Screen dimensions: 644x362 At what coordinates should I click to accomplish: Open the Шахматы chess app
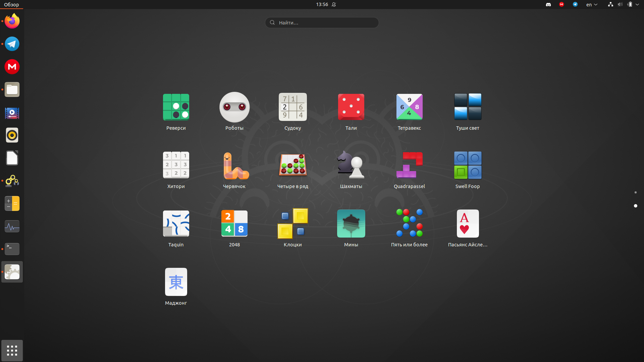(351, 170)
